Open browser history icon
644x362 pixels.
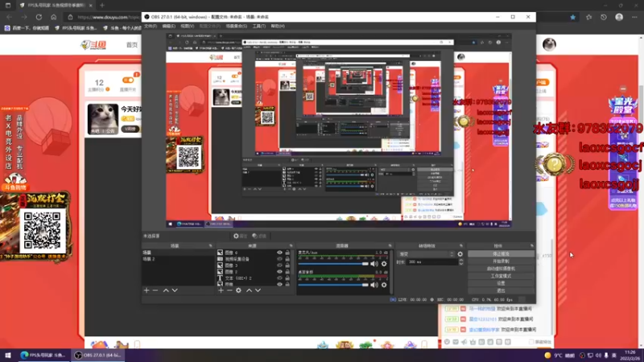pos(603,17)
